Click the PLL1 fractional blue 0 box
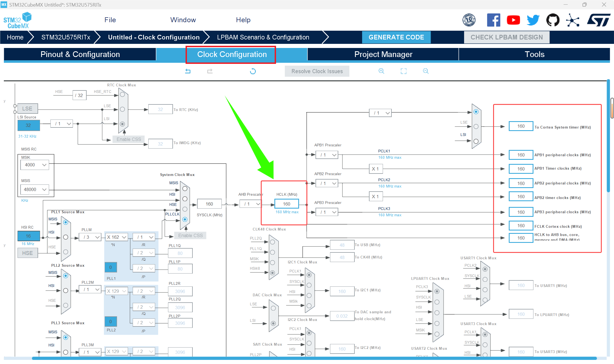The image size is (614, 364). click(x=111, y=267)
